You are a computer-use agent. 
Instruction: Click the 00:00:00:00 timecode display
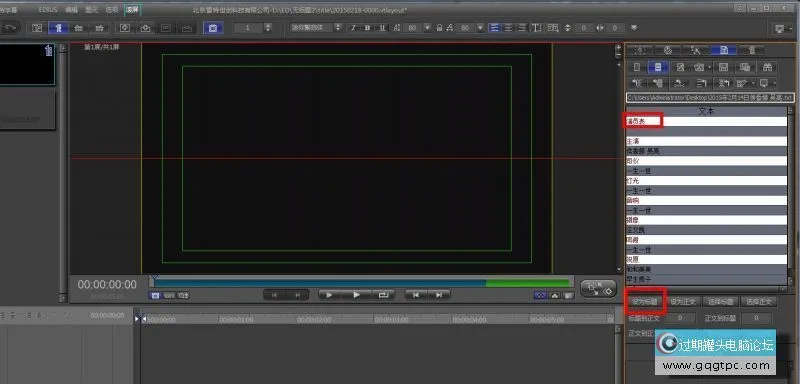(x=107, y=285)
